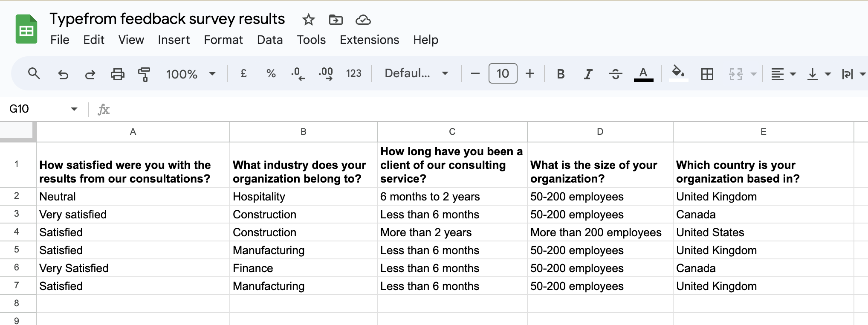This screenshot has width=868, height=325.
Task: Toggle bold formatting
Action: pos(561,74)
